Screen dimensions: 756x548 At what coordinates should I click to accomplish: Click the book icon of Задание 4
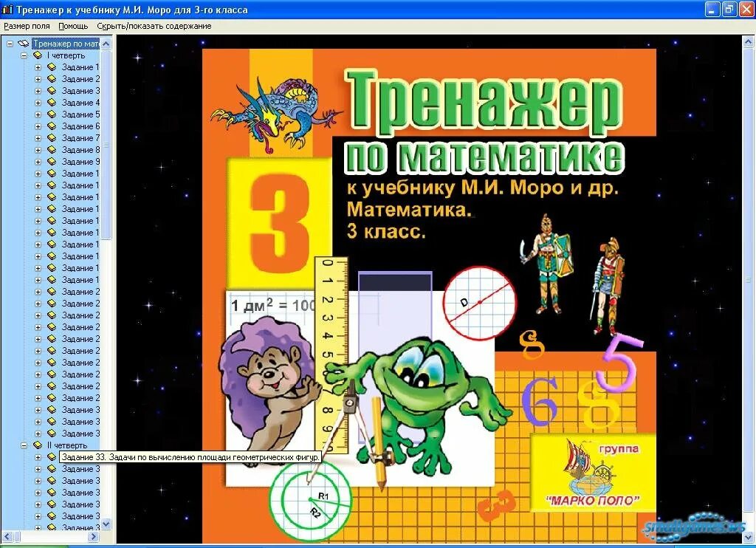pos(52,103)
